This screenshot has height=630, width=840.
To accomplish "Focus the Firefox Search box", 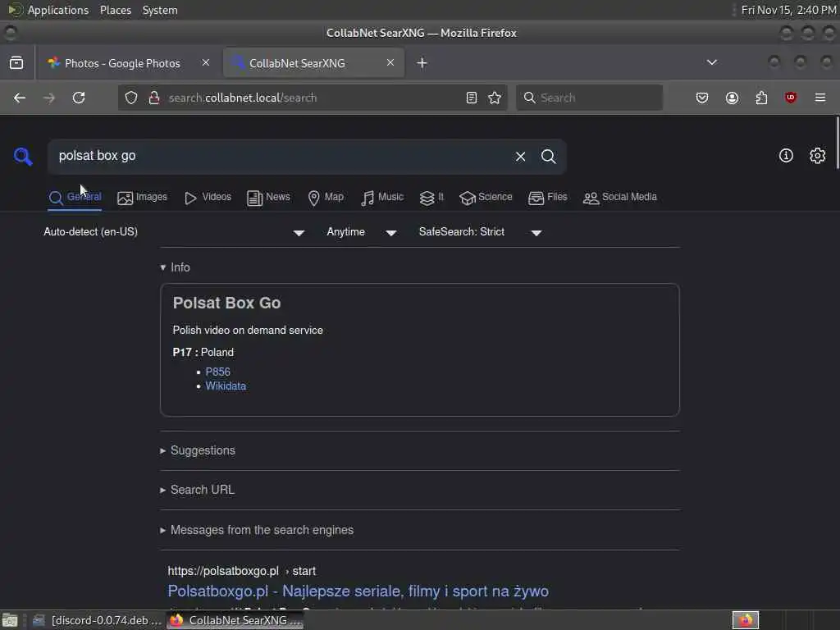I will 589,98.
